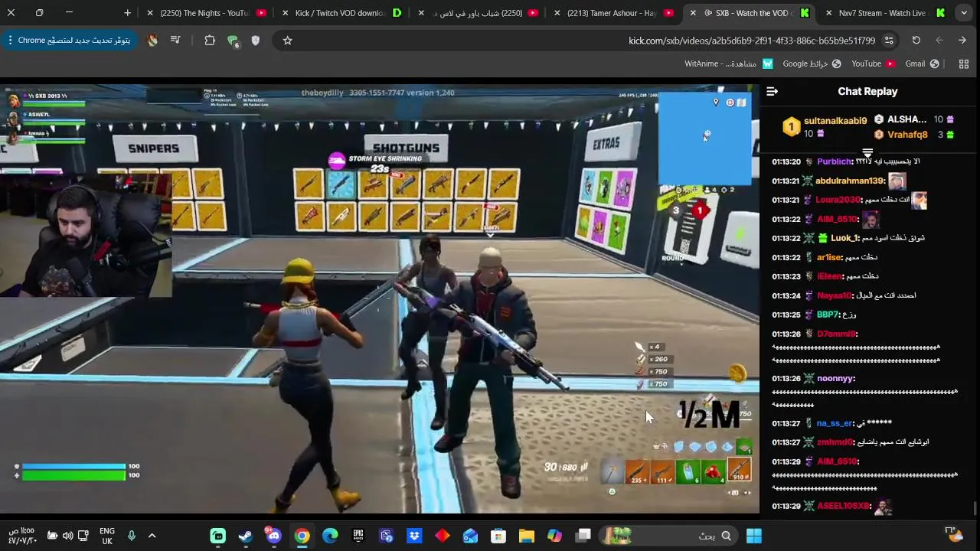Expand the gift leaderboard handle
The height and width of the screenshot is (551, 980).
pyautogui.click(x=867, y=152)
